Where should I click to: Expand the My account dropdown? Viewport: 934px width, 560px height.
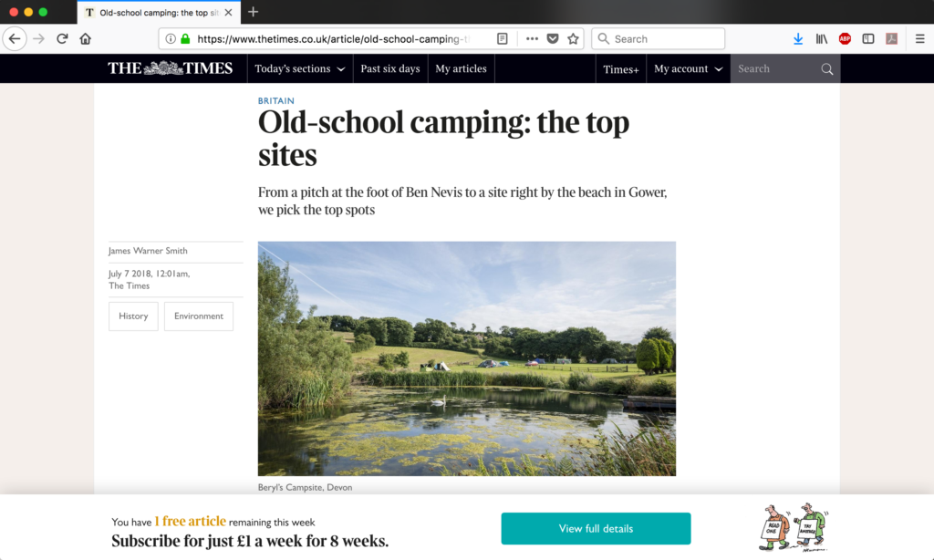click(x=688, y=68)
